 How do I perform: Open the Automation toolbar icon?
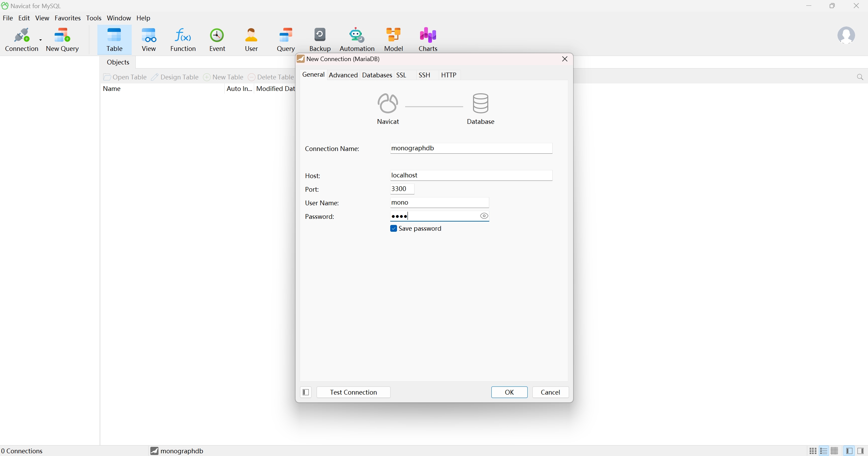pyautogui.click(x=357, y=40)
